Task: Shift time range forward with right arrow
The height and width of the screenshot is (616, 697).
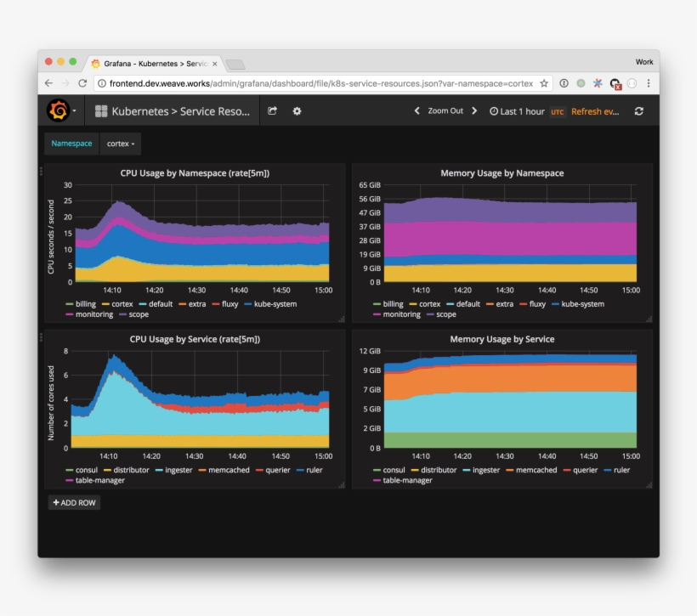Action: pyautogui.click(x=474, y=111)
